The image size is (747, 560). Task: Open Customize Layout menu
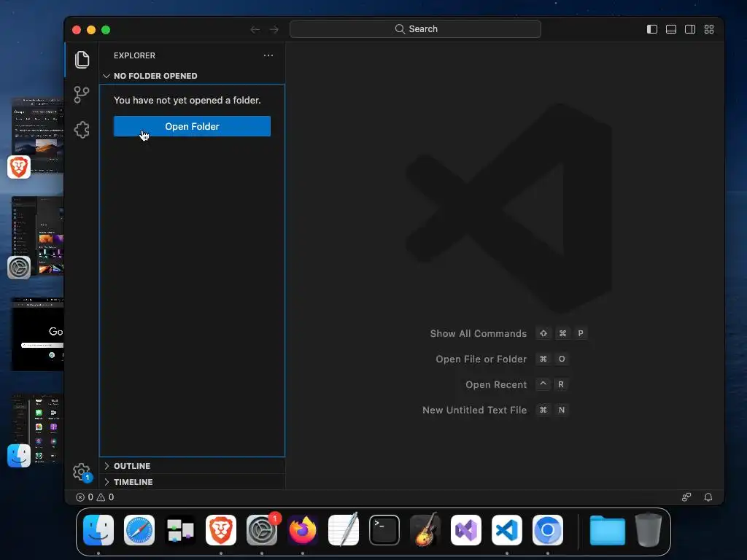pos(709,29)
